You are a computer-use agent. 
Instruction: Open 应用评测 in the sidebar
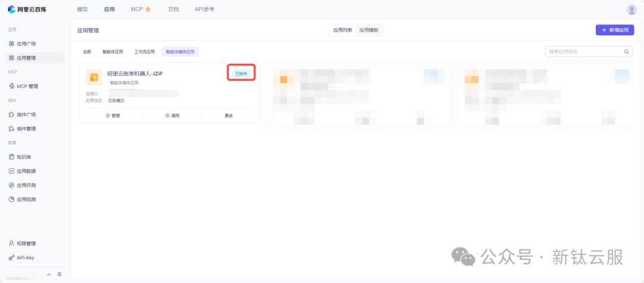[35, 185]
